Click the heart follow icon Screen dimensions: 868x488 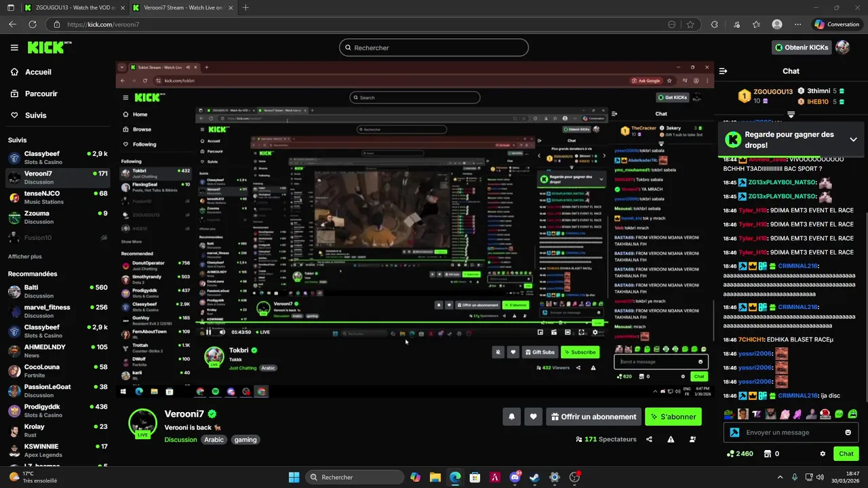point(534,417)
